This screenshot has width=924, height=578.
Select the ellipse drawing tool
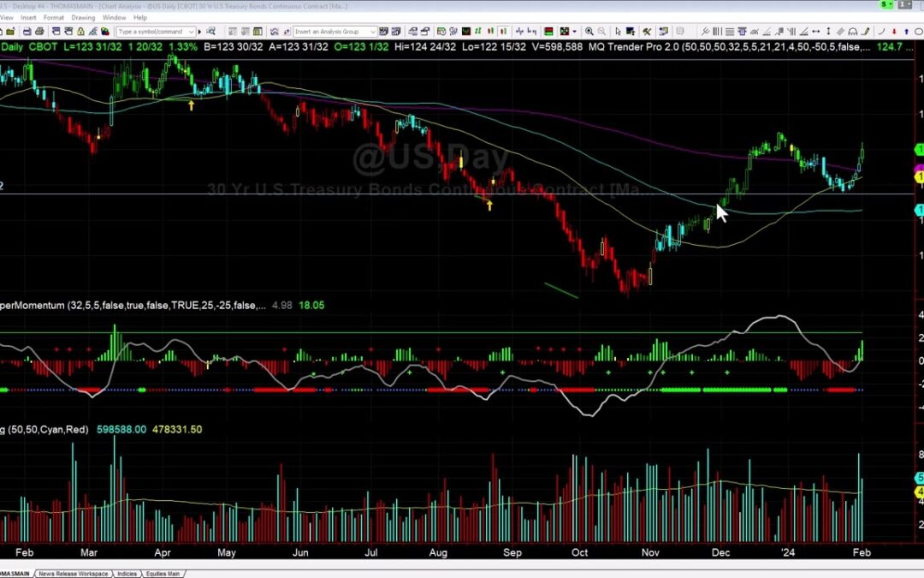918,32
